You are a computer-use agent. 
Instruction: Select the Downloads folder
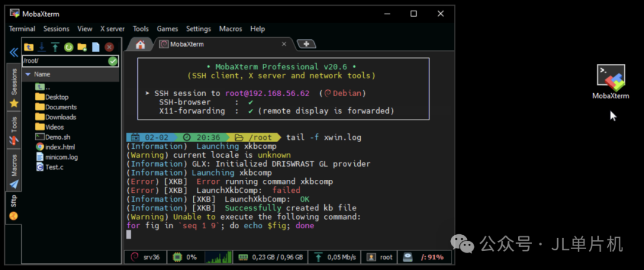coord(56,117)
